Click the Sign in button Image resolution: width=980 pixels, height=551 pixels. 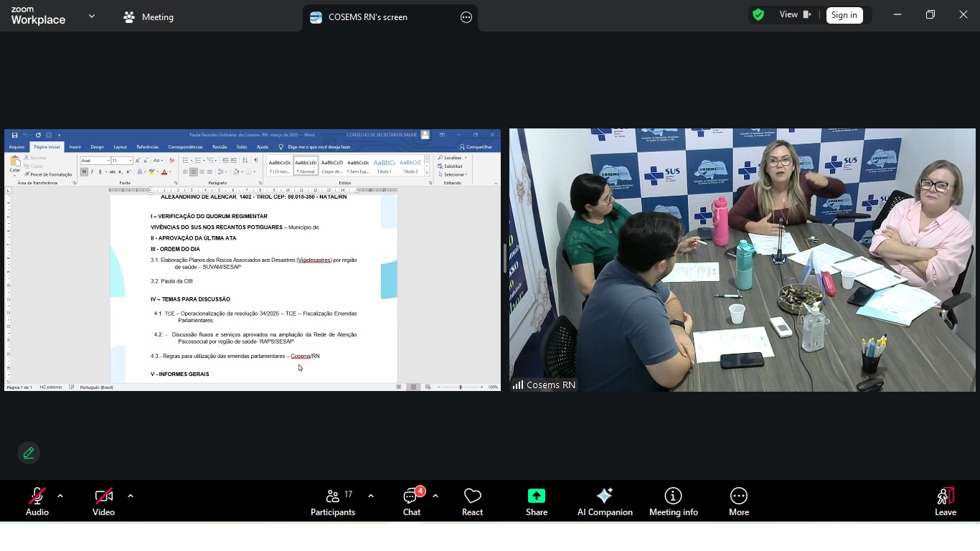pyautogui.click(x=844, y=15)
